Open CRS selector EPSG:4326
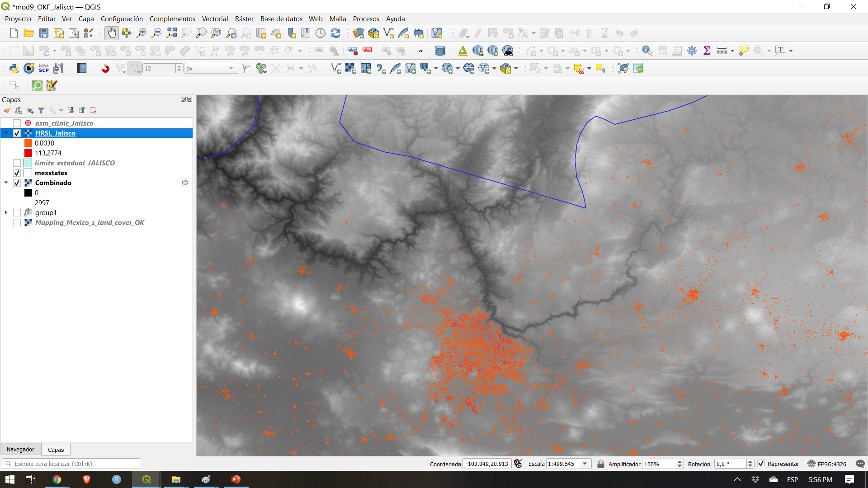The image size is (868, 488). click(x=827, y=464)
